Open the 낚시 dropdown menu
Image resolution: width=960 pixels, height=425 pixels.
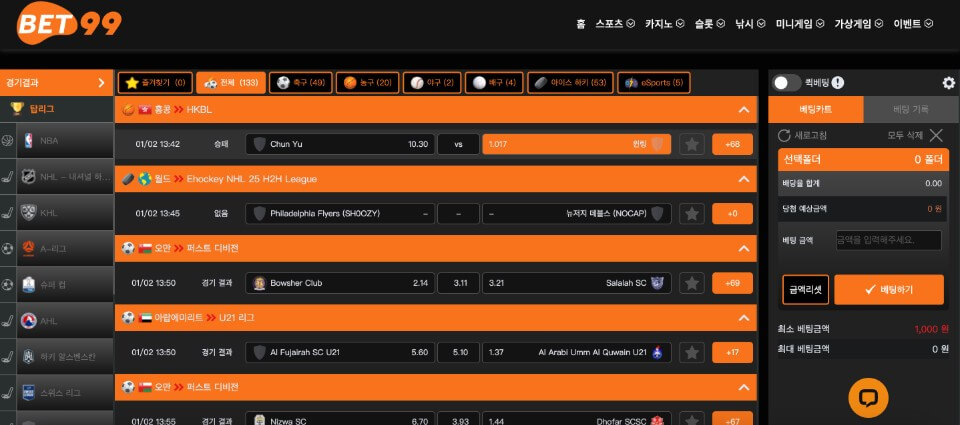point(750,24)
